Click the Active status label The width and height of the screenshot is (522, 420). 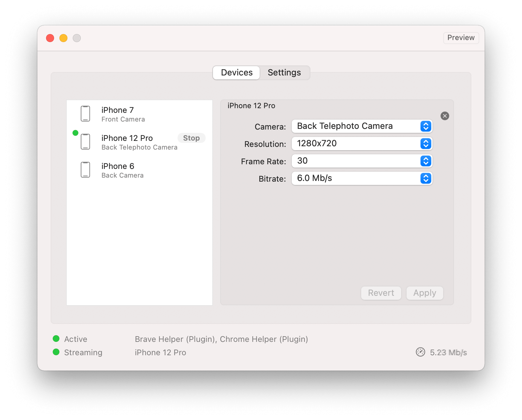coord(76,339)
